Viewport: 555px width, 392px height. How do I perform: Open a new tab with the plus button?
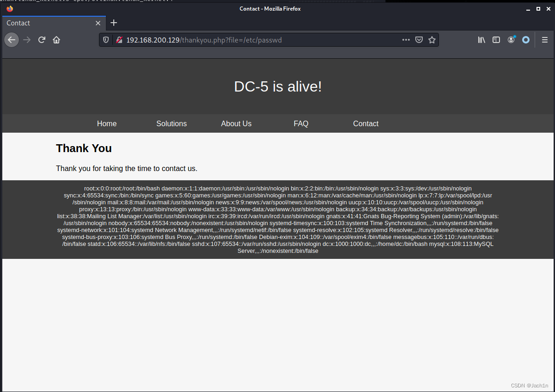tap(114, 23)
